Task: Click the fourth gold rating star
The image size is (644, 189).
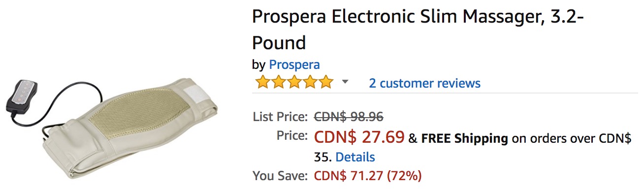Action: click(310, 82)
